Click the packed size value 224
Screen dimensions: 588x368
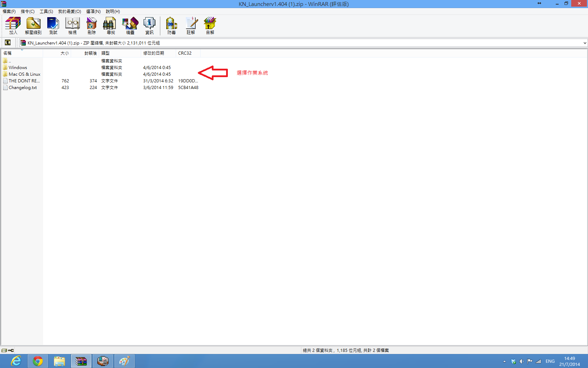pyautogui.click(x=93, y=88)
